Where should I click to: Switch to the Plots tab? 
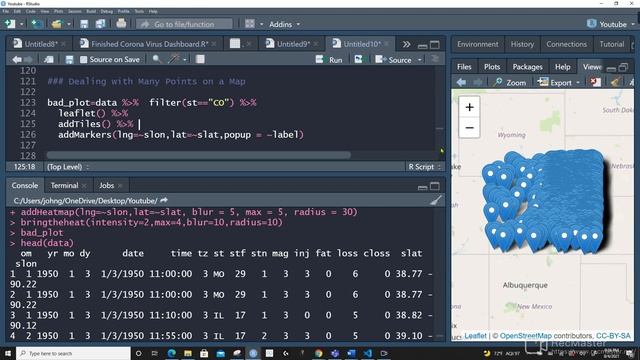click(492, 67)
